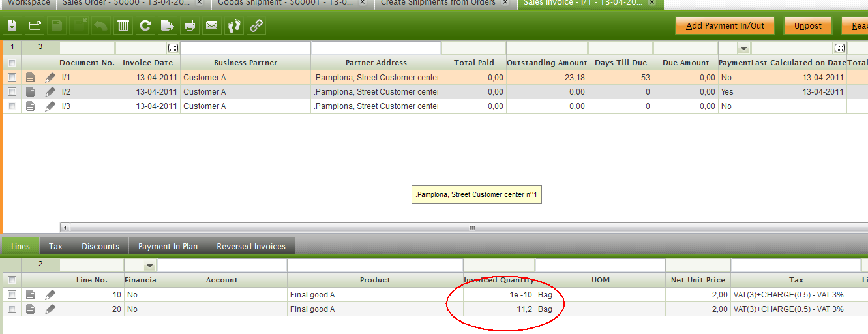Edit invoice I/1 row with pencil
Image resolution: width=868 pixels, height=334 pixels.
[x=50, y=77]
